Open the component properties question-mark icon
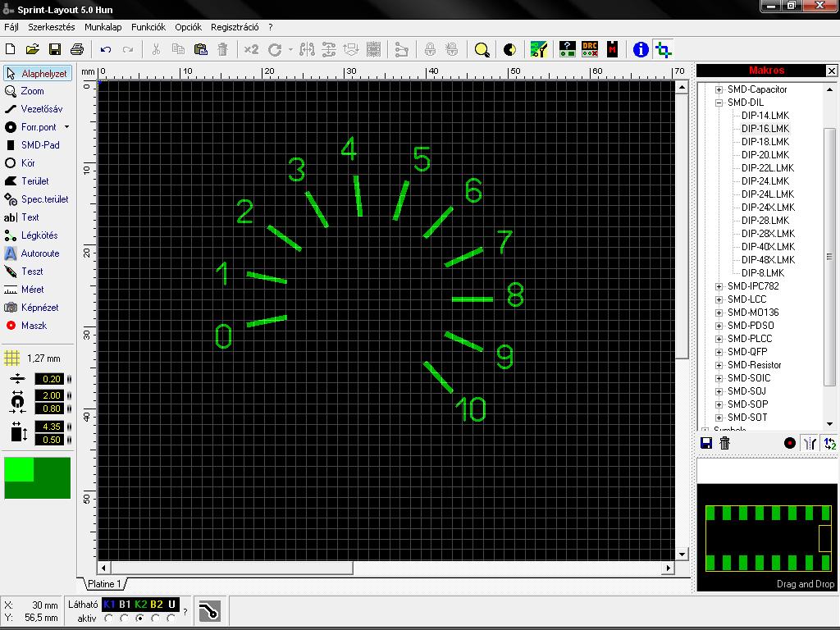This screenshot has width=840, height=630. (x=568, y=49)
